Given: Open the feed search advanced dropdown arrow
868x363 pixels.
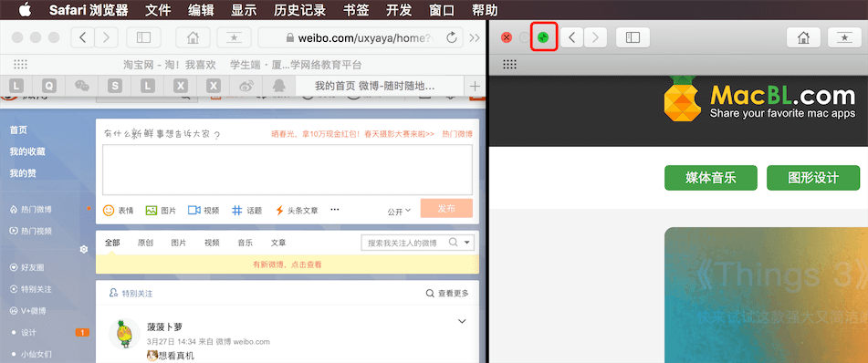Looking at the screenshot, I should (467, 243).
